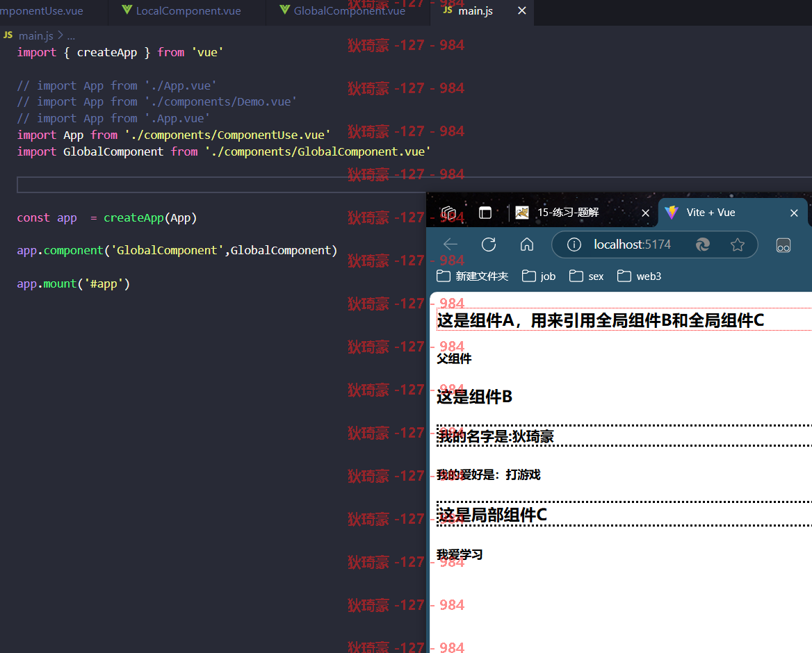The width and height of the screenshot is (812, 653).
Task: Click the main.js breadcrumb item
Action: pyautogui.click(x=35, y=35)
